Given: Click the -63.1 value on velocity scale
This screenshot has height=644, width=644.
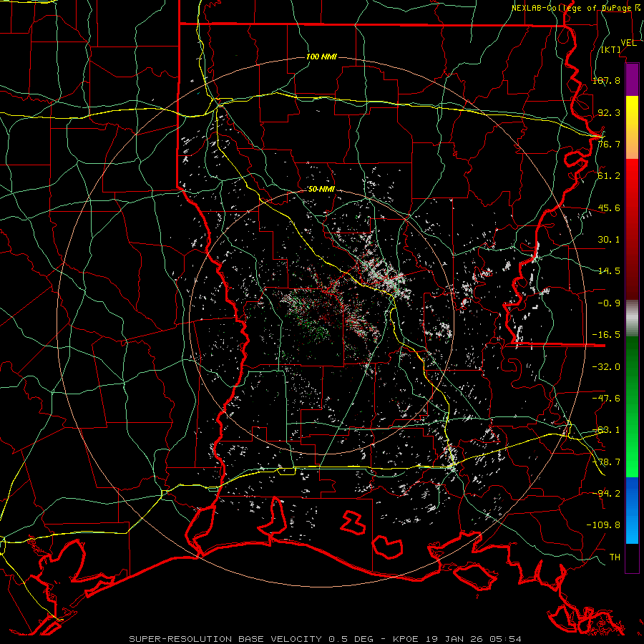Looking at the screenshot, I should tap(606, 430).
